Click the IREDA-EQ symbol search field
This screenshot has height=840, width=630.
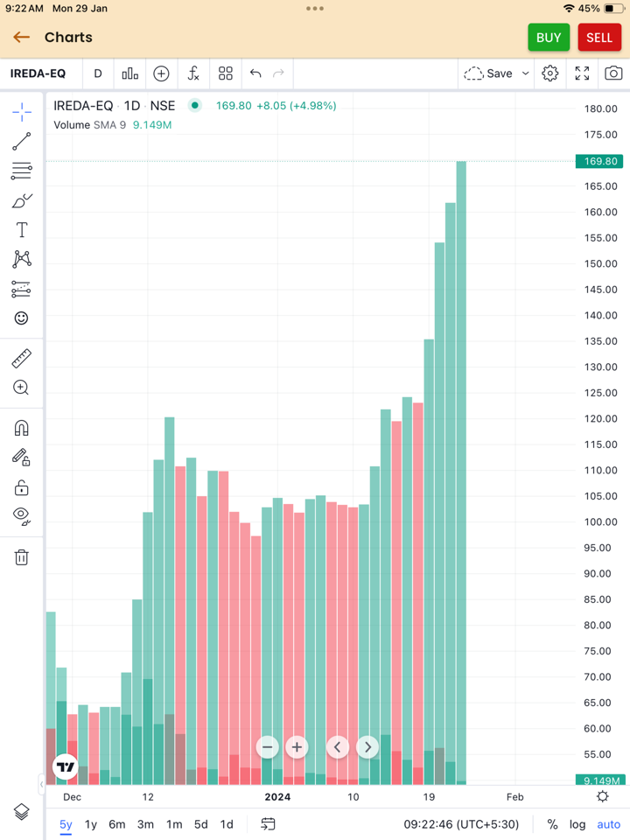pos(38,73)
